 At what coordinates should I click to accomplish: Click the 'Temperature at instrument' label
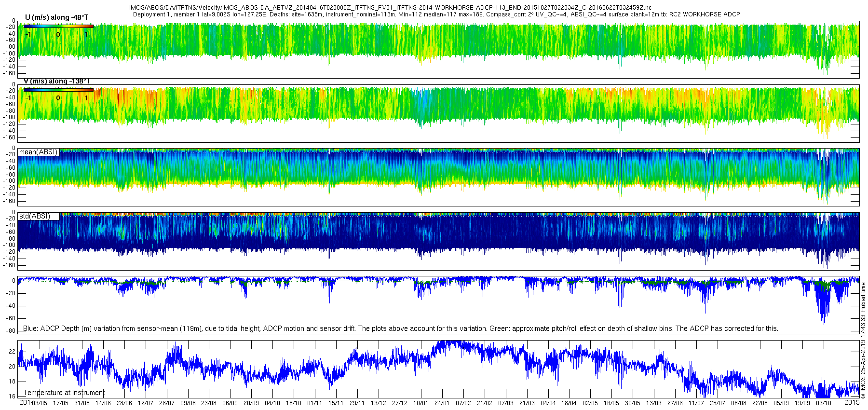[x=64, y=393]
